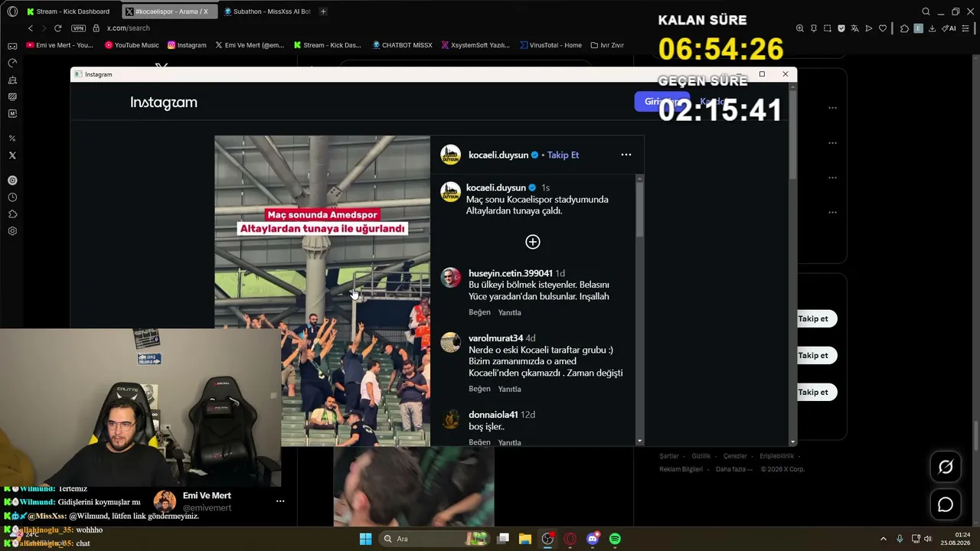Open the downloads icon in toolbar
980x551 pixels.
pyautogui.click(x=932, y=28)
